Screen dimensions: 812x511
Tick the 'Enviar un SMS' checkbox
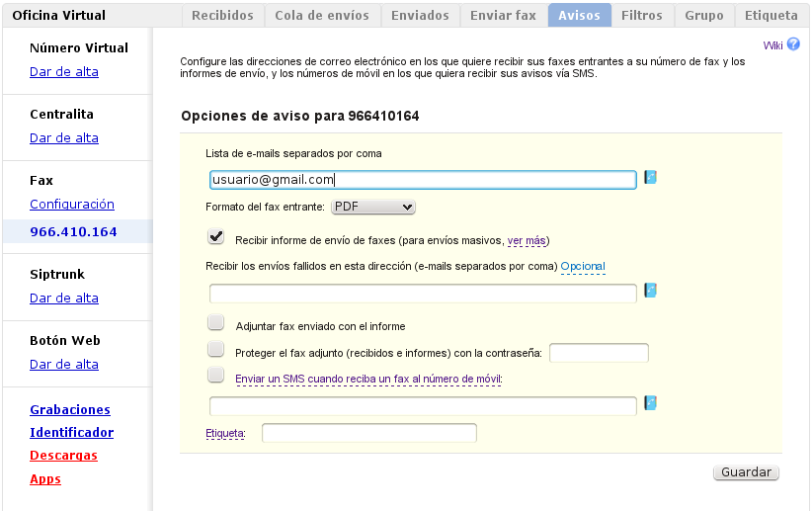[x=215, y=376]
